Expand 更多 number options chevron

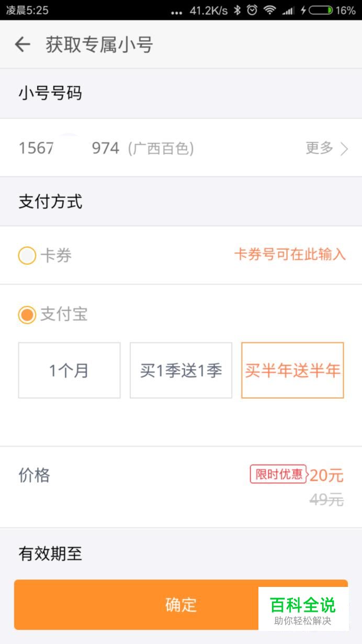tap(344, 149)
